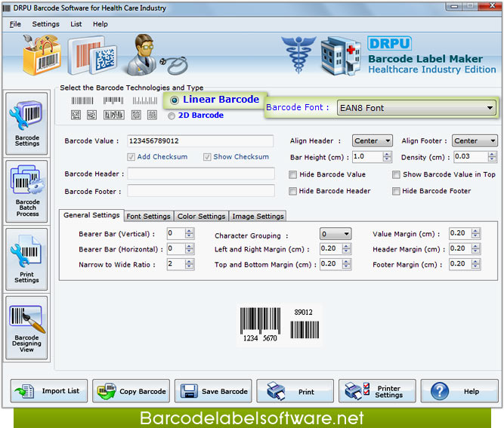Click the Value Margin stepper arrows
The height and width of the screenshot is (428, 504).
pos(476,233)
